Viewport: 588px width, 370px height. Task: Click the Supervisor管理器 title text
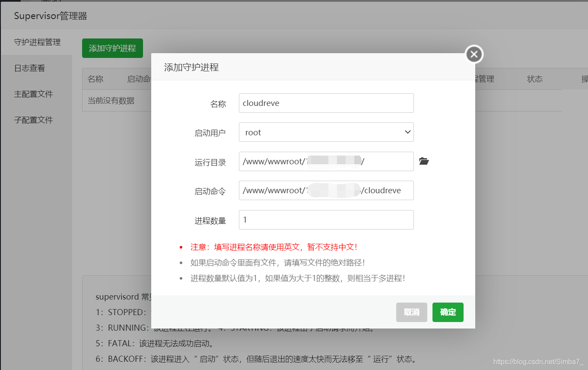tap(51, 16)
